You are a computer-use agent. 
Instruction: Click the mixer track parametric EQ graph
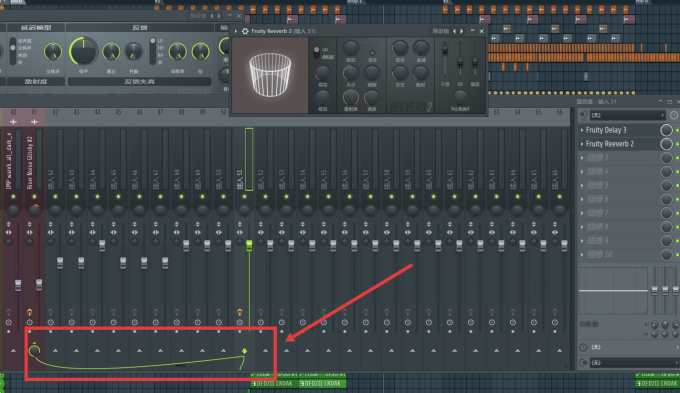[613, 291]
